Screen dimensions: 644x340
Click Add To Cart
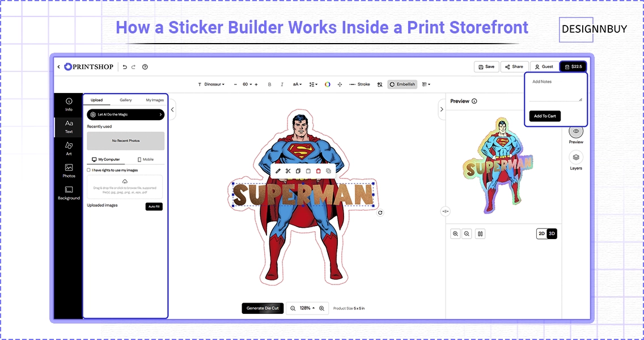point(545,116)
